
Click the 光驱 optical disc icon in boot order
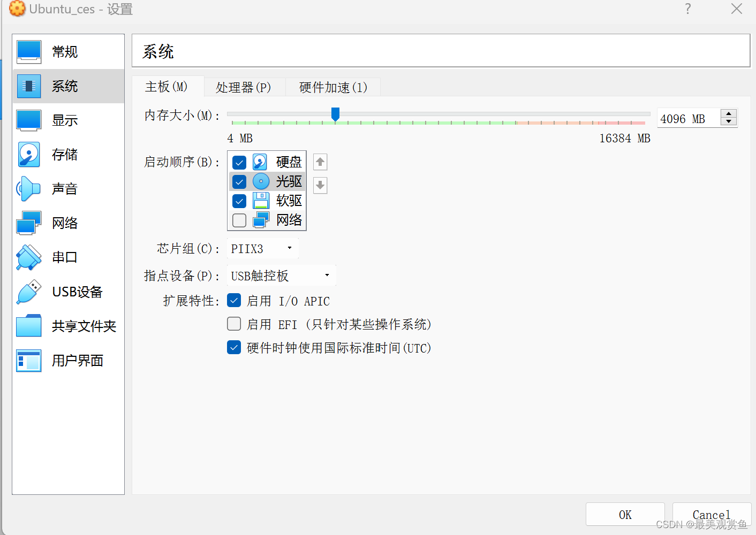[261, 181]
